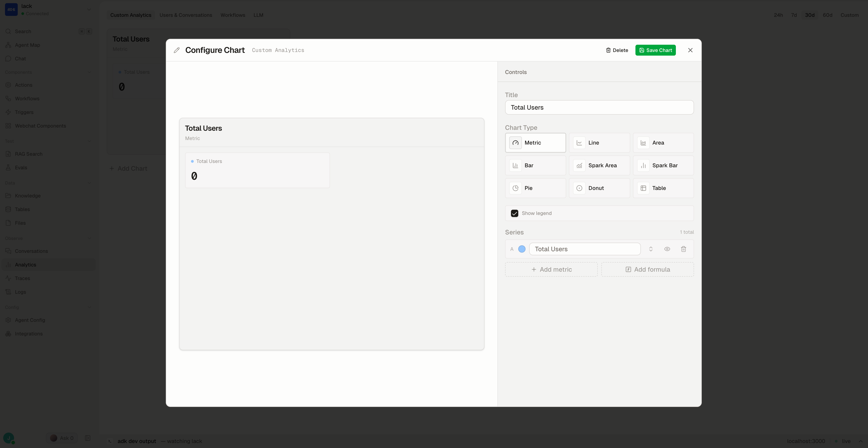
Task: Click the pencil edit icon beside Configure Chart
Action: click(x=176, y=50)
